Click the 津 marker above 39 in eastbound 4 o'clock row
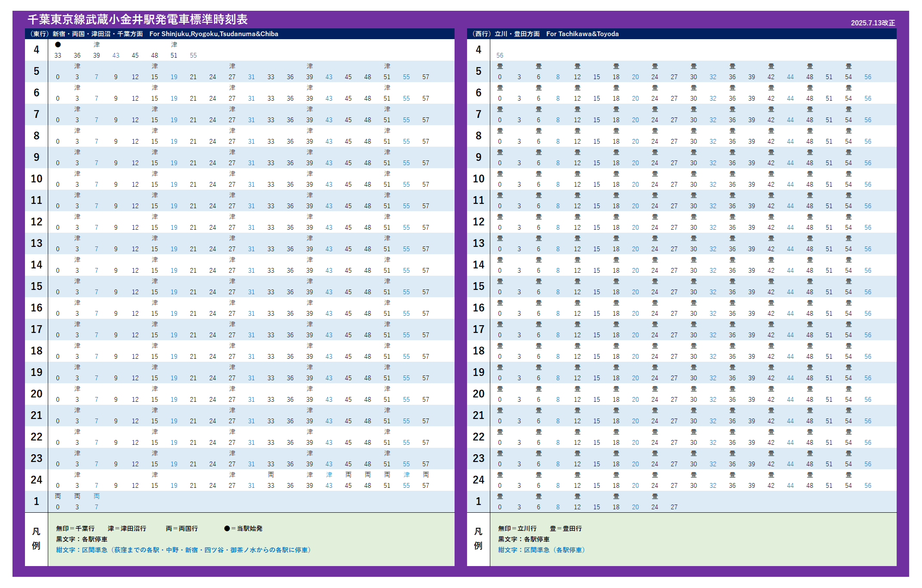922x588 pixels. point(96,45)
